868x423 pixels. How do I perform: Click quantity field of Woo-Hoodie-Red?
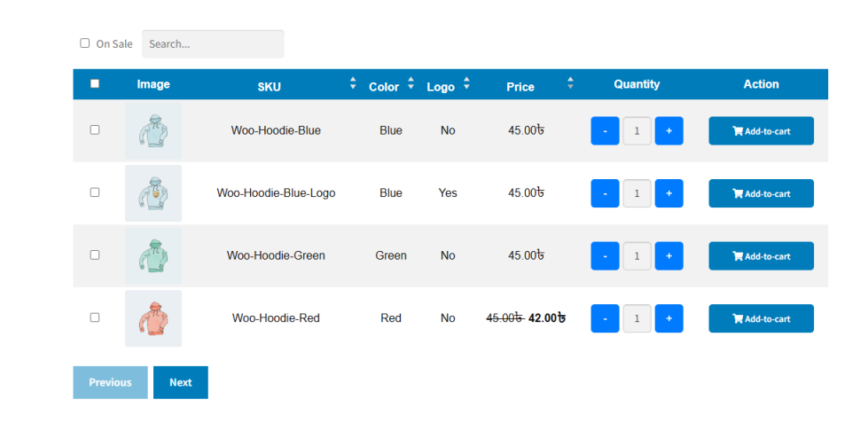(637, 318)
